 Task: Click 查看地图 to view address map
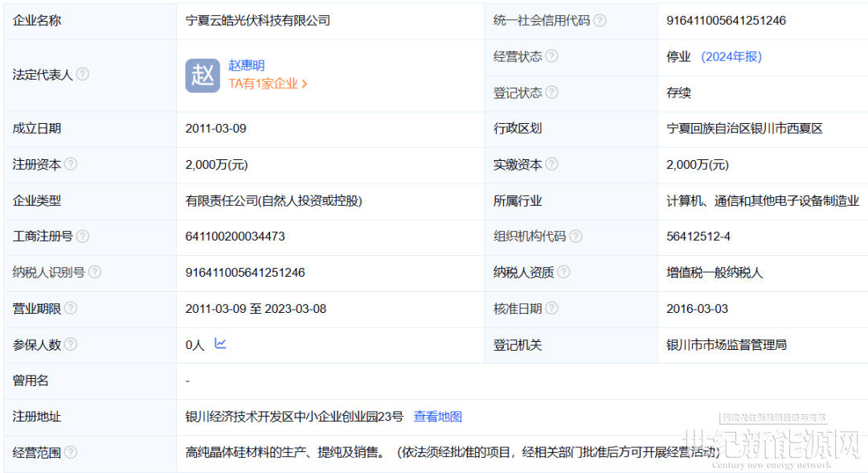point(437,417)
